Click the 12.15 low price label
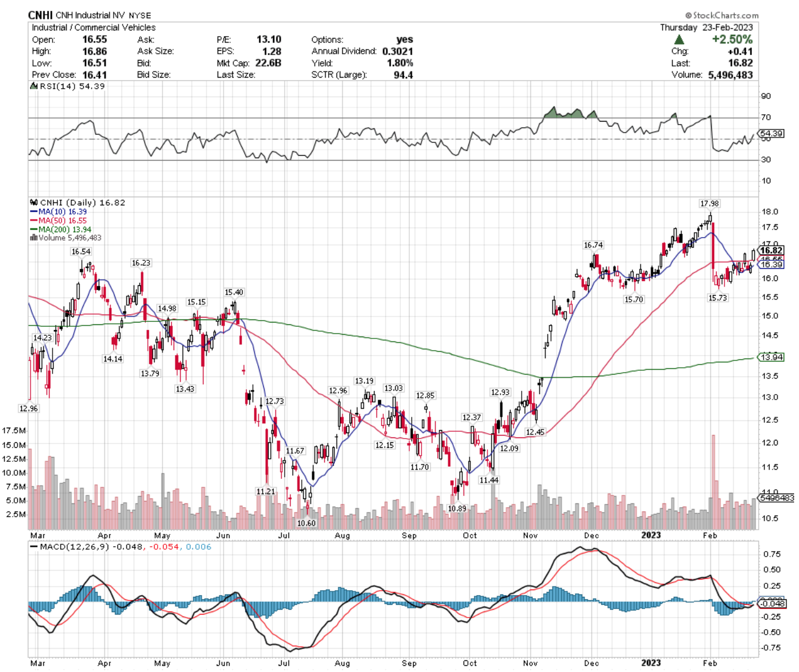 pyautogui.click(x=384, y=445)
